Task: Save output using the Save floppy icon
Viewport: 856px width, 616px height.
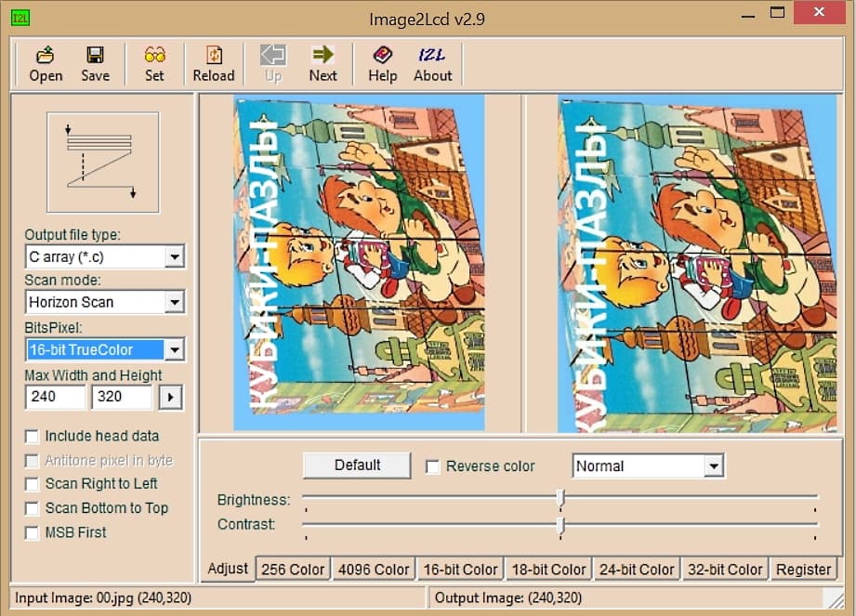Action: [x=95, y=64]
